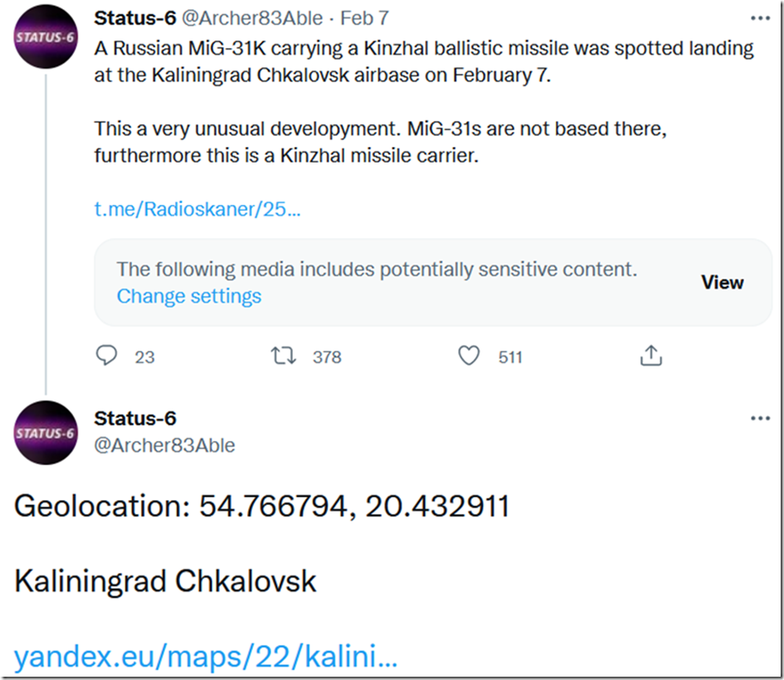Image resolution: width=784 pixels, height=680 pixels.
Task: Click the Status-6 name on the Geolocation tweet
Action: (x=135, y=418)
